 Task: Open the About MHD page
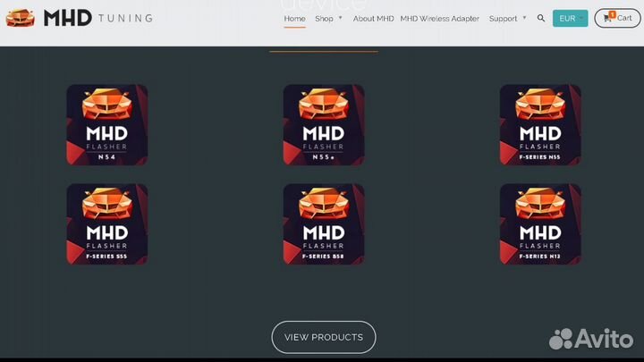(x=373, y=19)
